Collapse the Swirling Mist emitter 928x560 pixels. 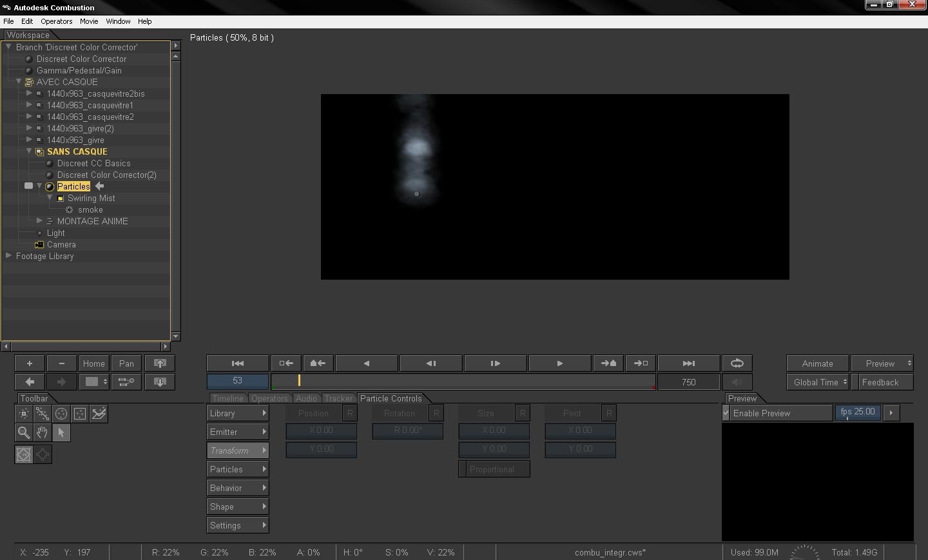[x=50, y=198]
